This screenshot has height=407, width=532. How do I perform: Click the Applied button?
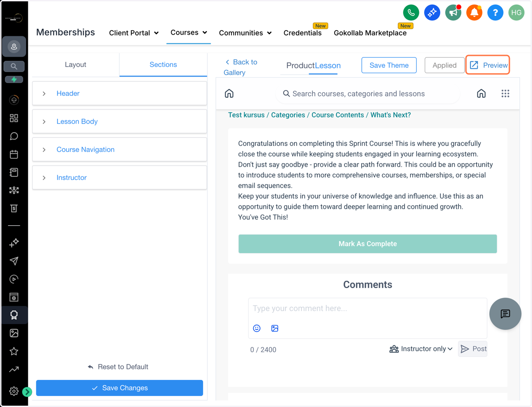coord(445,65)
